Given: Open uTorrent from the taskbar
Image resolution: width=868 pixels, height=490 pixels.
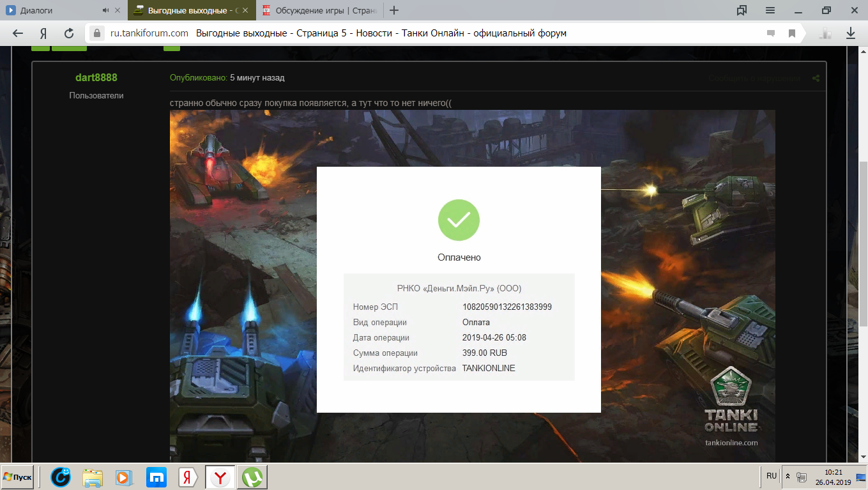Looking at the screenshot, I should point(252,477).
